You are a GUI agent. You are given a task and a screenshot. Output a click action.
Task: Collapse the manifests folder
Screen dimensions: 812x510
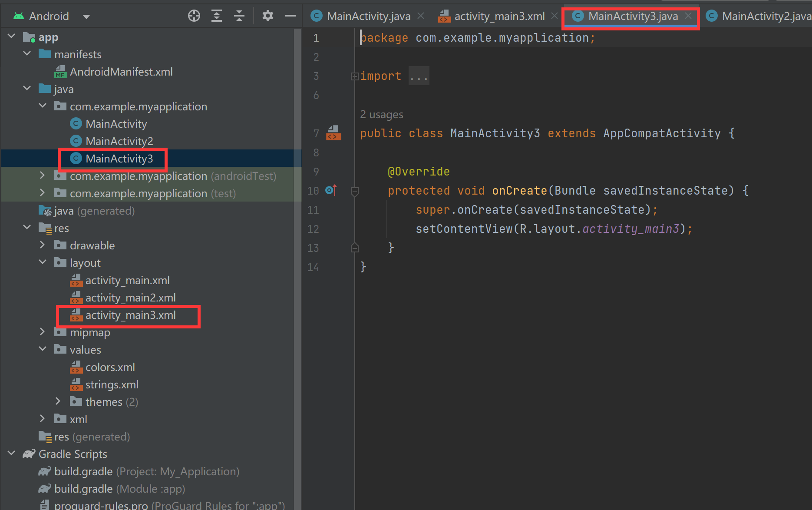[x=27, y=54]
